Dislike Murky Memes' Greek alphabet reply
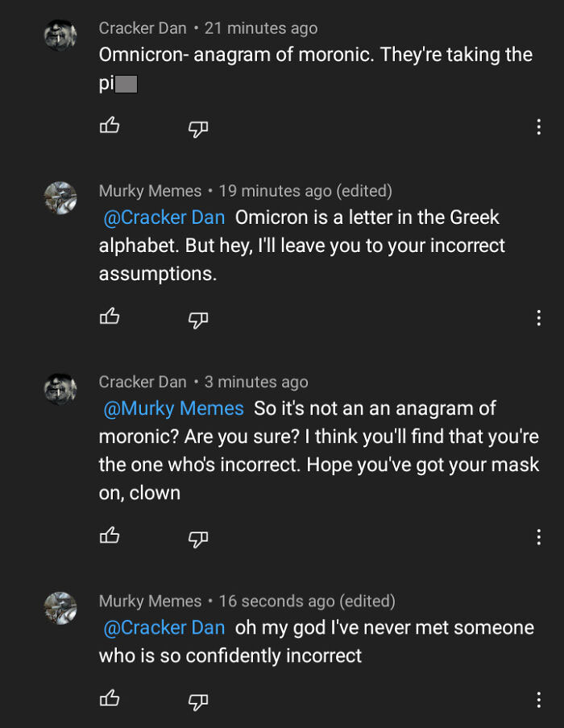Image resolution: width=564 pixels, height=728 pixels. coord(198,319)
